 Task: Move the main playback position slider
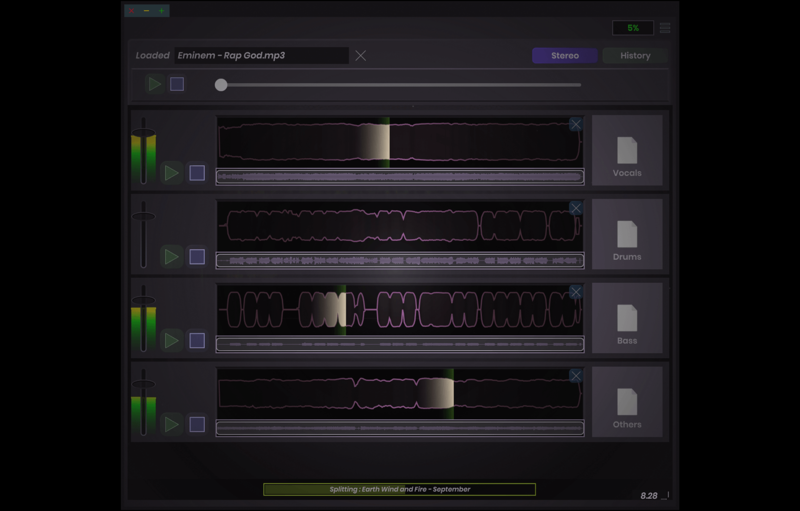point(221,85)
